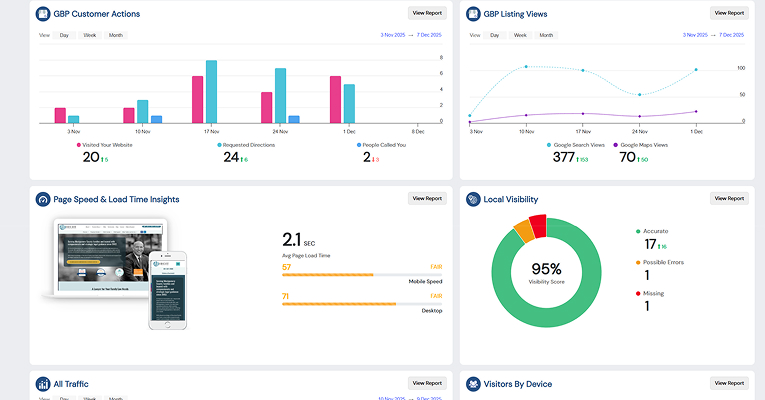
Task: Switch Listing Views view to Month
Action: point(546,35)
